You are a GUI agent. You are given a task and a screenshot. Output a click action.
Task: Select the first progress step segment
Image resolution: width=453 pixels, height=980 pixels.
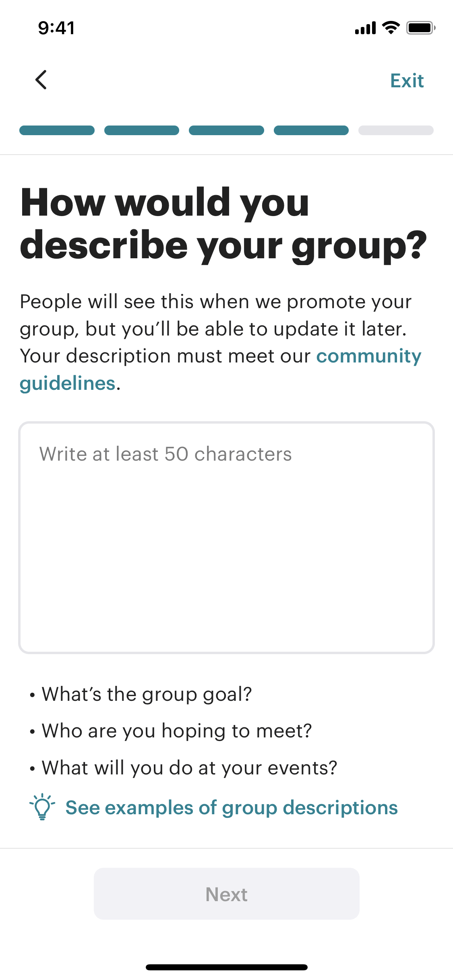(57, 130)
